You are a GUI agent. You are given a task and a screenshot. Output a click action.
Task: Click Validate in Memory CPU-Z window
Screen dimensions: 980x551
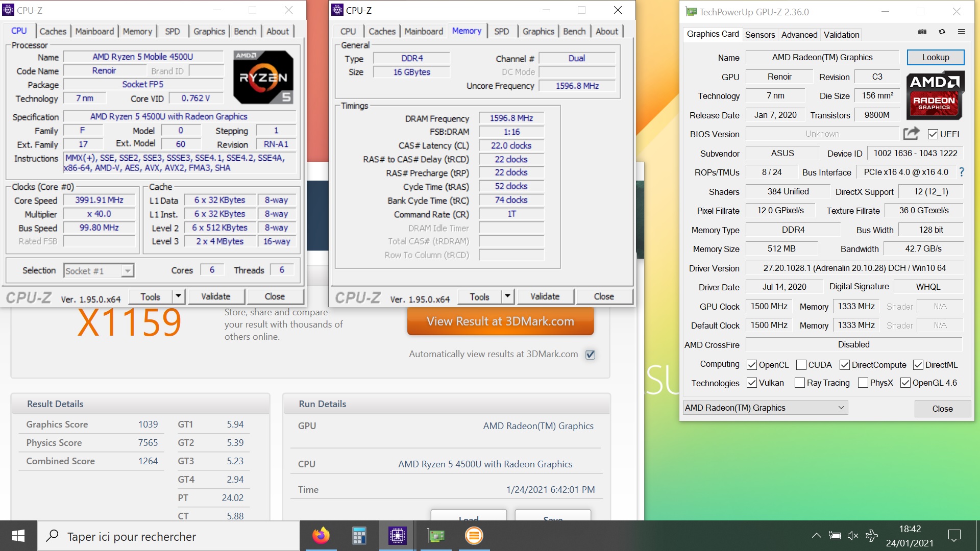[x=545, y=296]
